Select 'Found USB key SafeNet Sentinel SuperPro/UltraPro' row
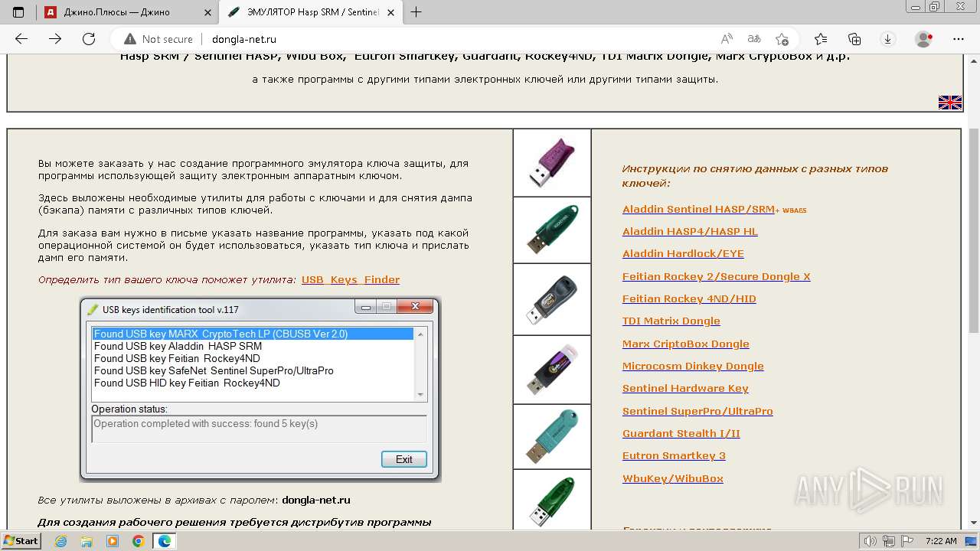This screenshot has width=980, height=551. tap(253, 370)
